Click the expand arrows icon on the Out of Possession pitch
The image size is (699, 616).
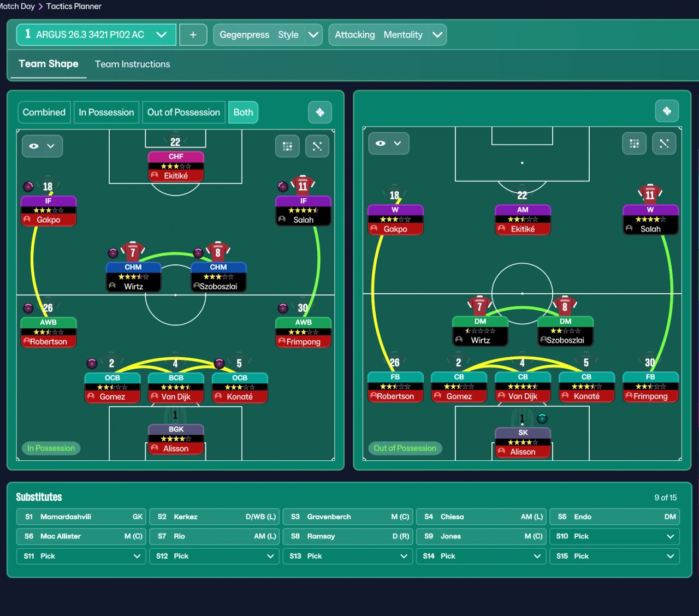(664, 144)
